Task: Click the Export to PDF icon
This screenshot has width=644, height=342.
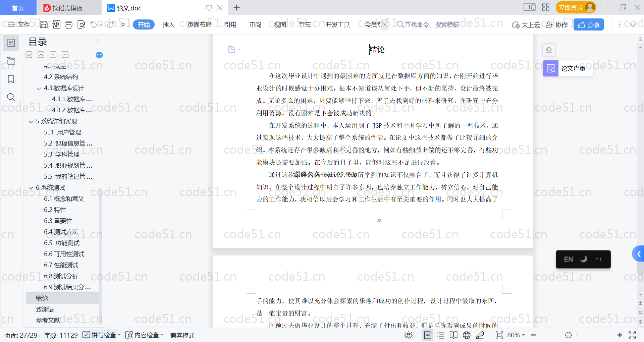Action: click(x=56, y=24)
